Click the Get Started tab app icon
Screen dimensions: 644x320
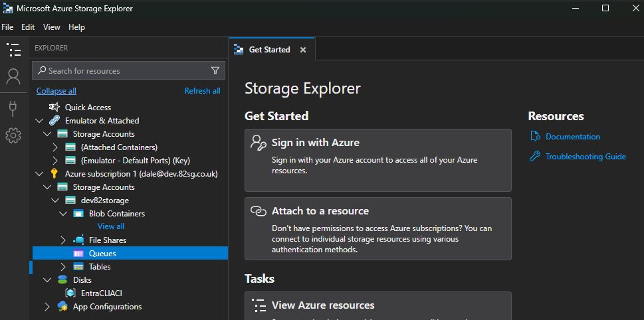pyautogui.click(x=239, y=50)
